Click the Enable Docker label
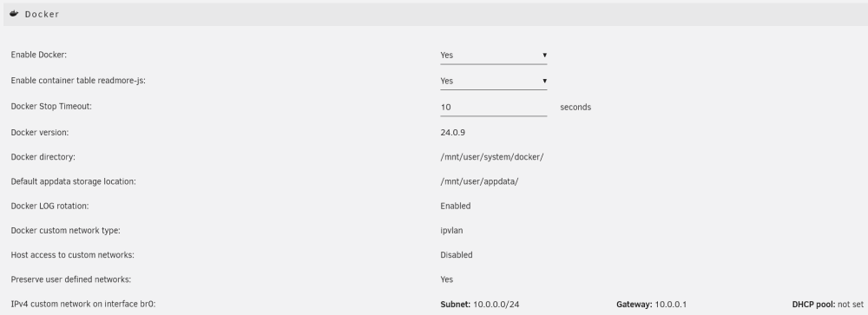Screen dimensions: 868x315 [39, 55]
